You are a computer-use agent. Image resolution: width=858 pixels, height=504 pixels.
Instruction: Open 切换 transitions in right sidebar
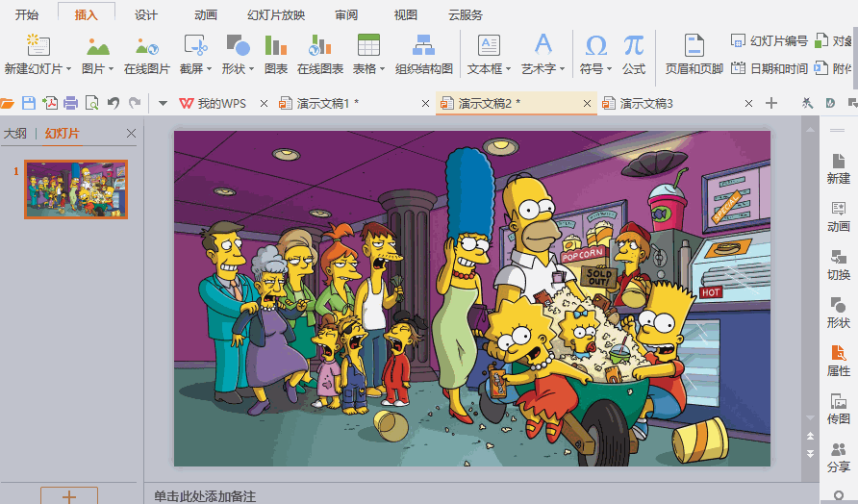coord(838,265)
